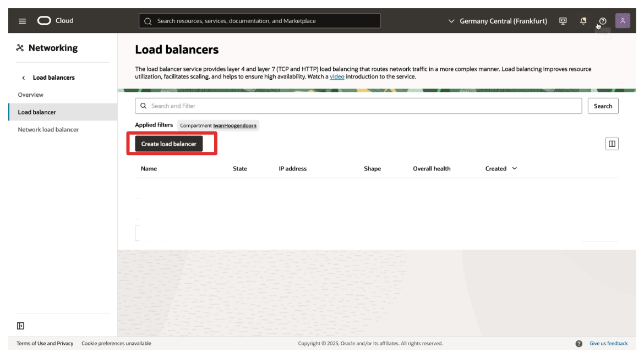Image resolution: width=644 pixels, height=358 pixels.
Task: Click the Search button
Action: [603, 106]
